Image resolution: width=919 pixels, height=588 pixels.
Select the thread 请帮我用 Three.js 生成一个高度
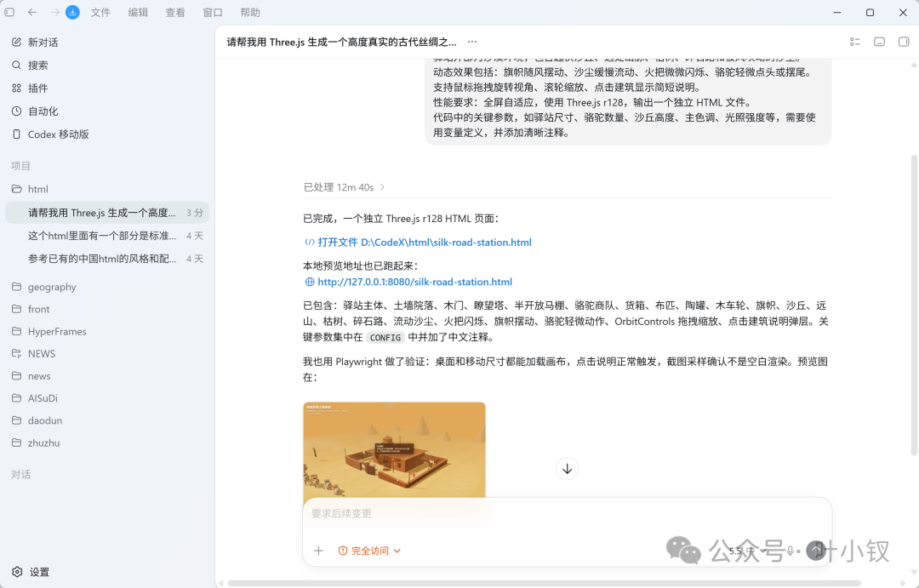pos(106,213)
